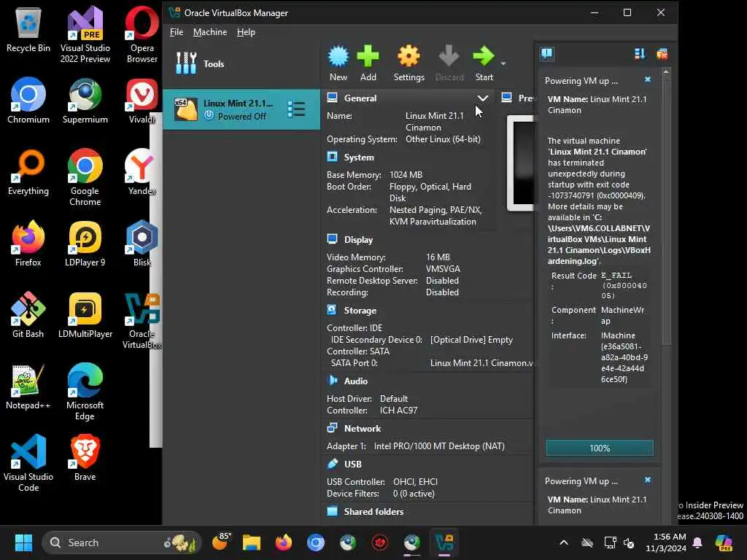747x560 pixels.
Task: Click the 100% progress bar
Action: click(600, 448)
